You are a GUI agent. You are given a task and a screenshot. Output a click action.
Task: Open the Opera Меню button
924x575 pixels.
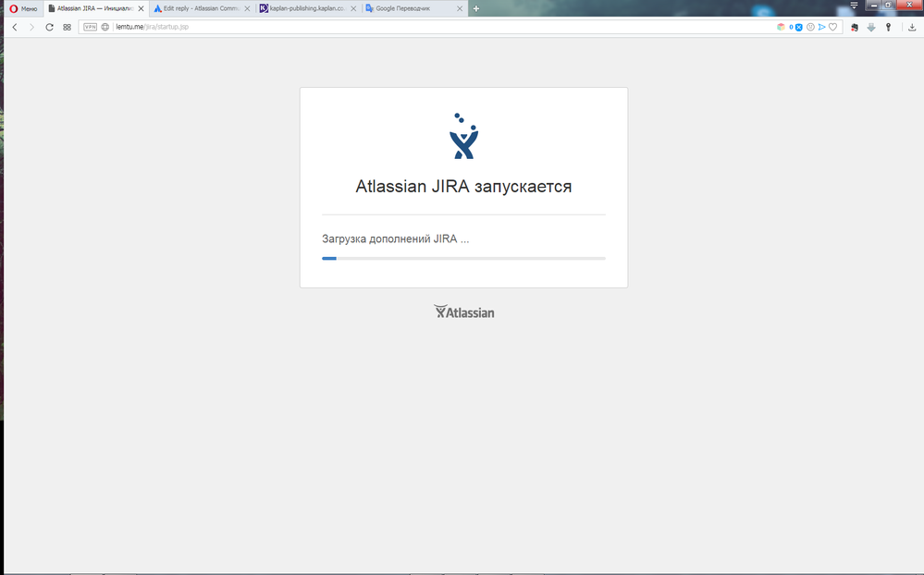coord(23,9)
